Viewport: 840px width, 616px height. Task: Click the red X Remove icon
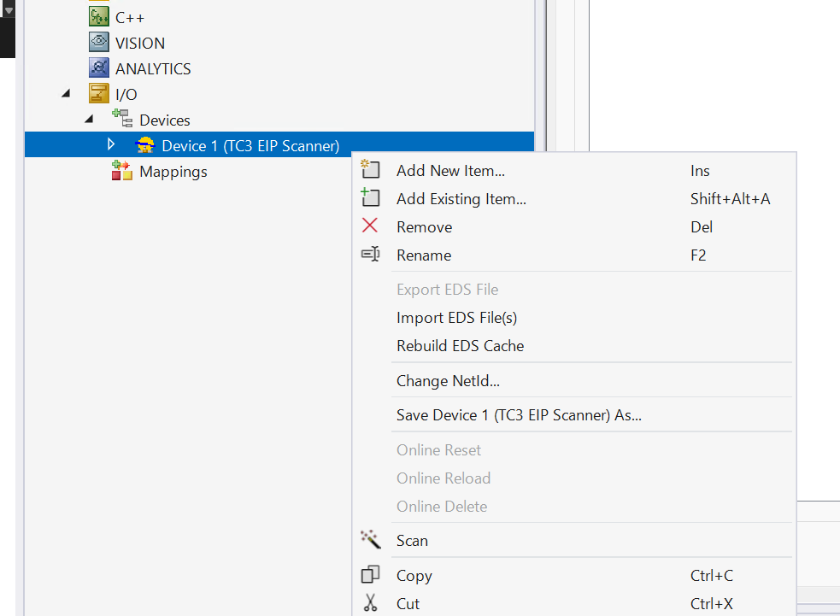coord(370,226)
